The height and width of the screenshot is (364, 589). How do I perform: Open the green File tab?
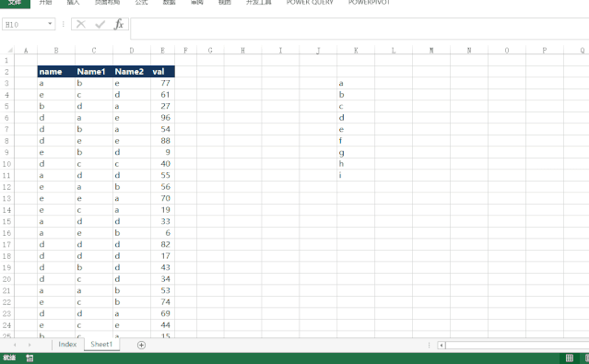[15, 3]
